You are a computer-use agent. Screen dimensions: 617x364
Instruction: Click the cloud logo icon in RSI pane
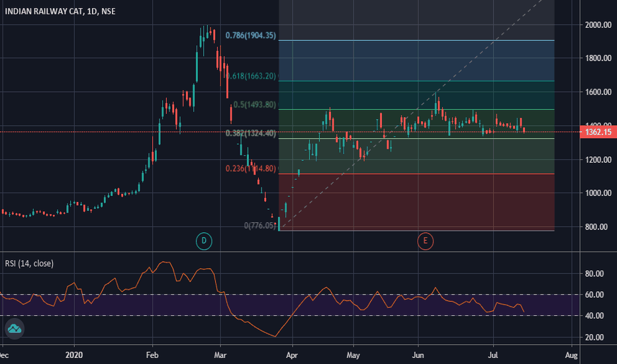pyautogui.click(x=15, y=328)
